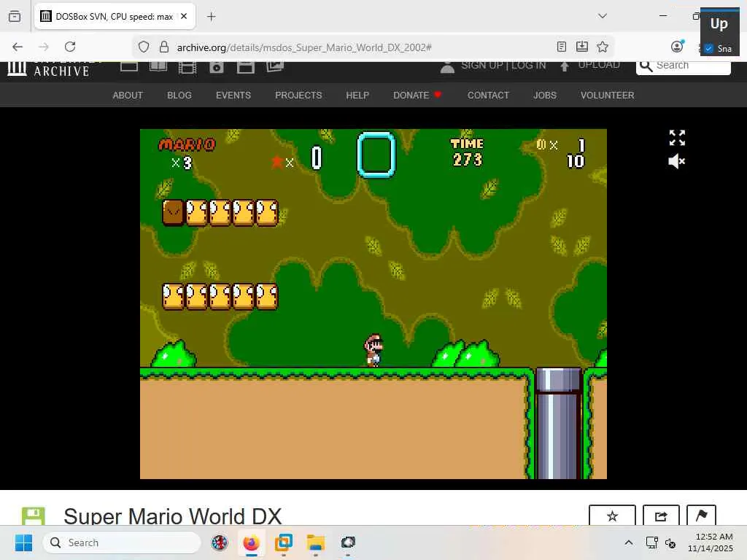Open the Firefox account profile icon
Viewport: 747px width, 560px height.
[x=677, y=46]
